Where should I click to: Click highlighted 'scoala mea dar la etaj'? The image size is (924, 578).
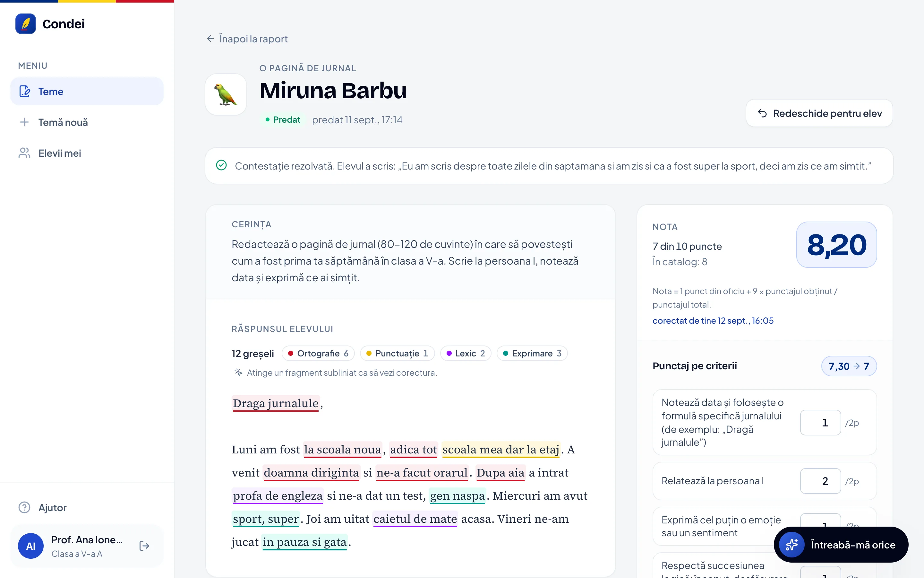click(x=501, y=450)
